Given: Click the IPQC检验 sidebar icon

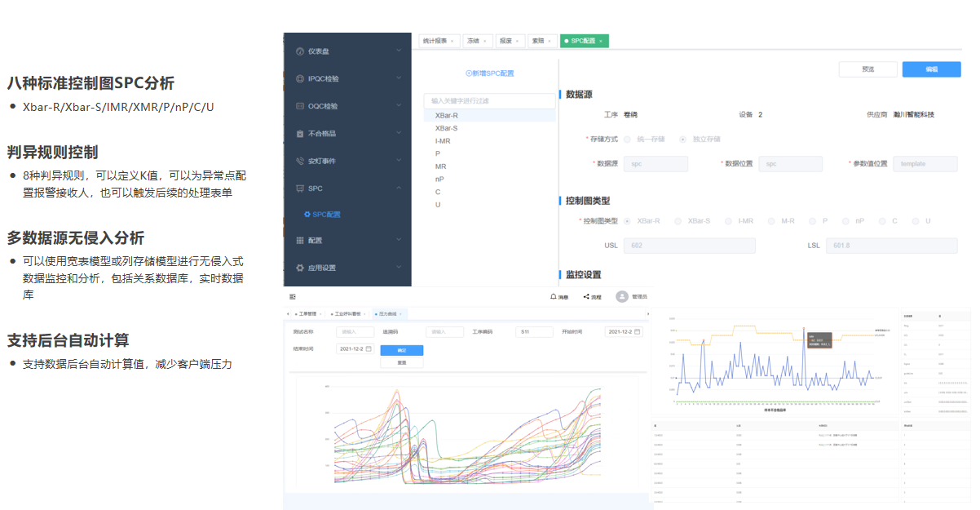Looking at the screenshot, I should [x=300, y=78].
